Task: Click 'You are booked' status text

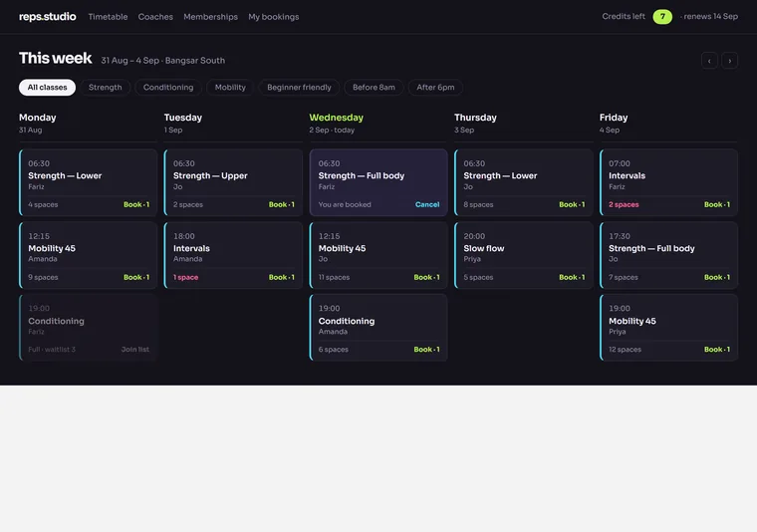Action: [345, 204]
